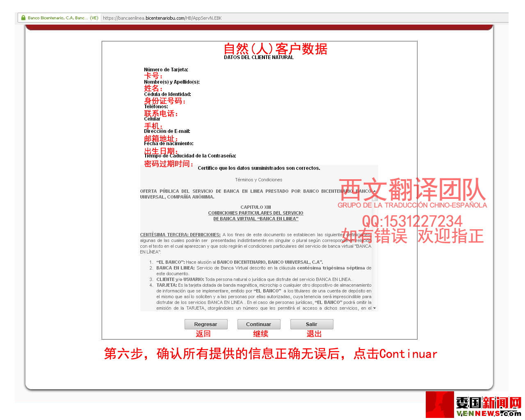This screenshot has height=420, width=525.
Task: Click the Continuar button
Action: (x=259, y=324)
